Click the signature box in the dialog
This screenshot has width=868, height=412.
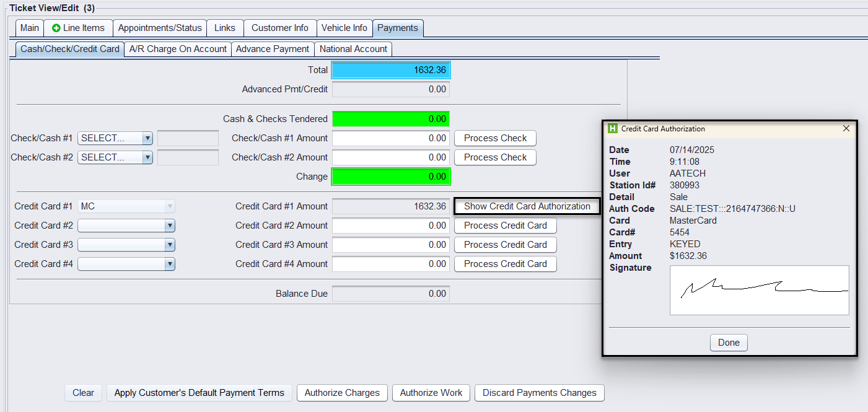point(759,290)
